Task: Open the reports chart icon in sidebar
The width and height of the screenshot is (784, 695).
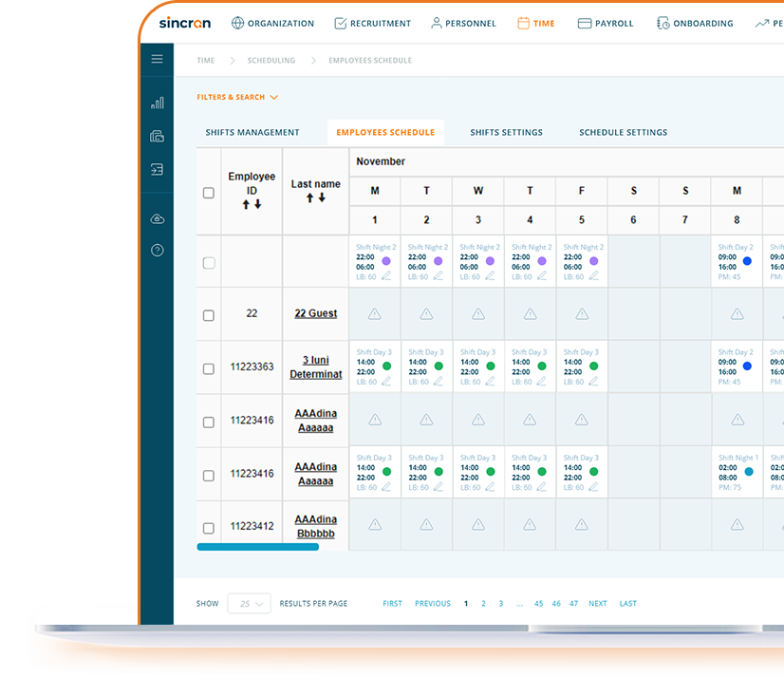Action: tap(157, 102)
